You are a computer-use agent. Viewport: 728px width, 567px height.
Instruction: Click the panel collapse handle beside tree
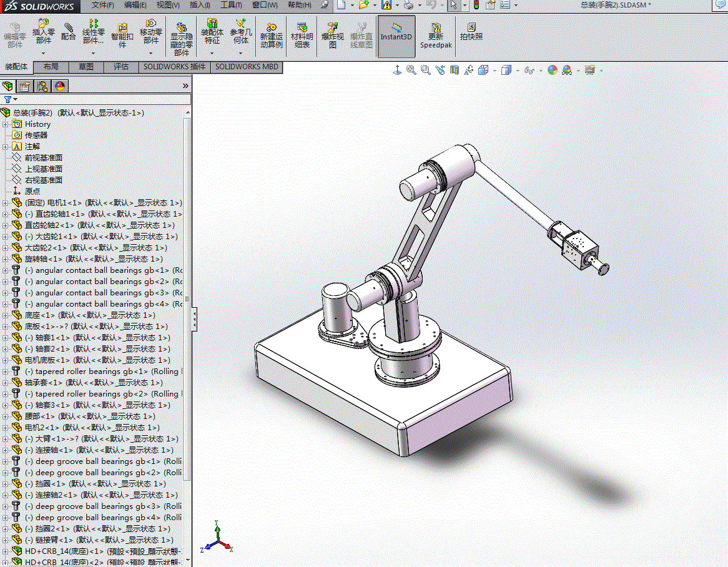(195, 319)
